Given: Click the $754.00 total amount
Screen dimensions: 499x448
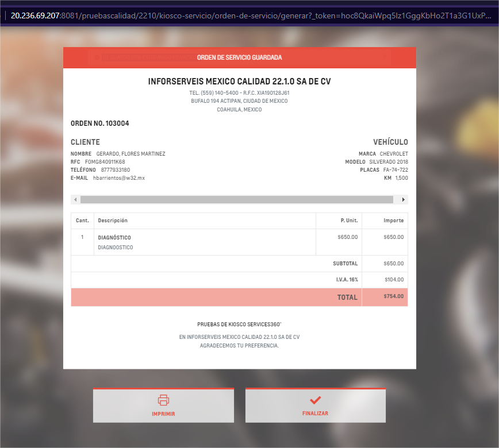Looking at the screenshot, I should click(x=393, y=297).
